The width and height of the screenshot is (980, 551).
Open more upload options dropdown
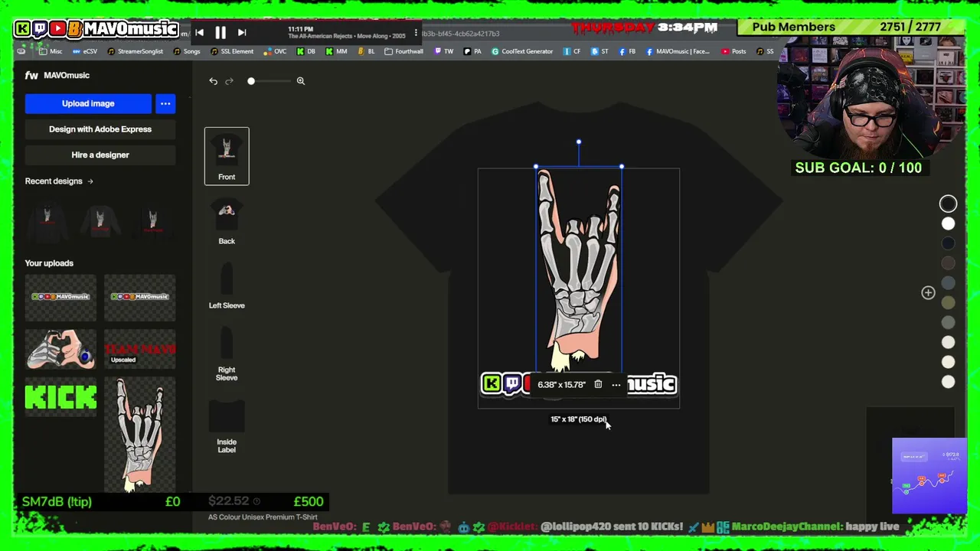165,103
